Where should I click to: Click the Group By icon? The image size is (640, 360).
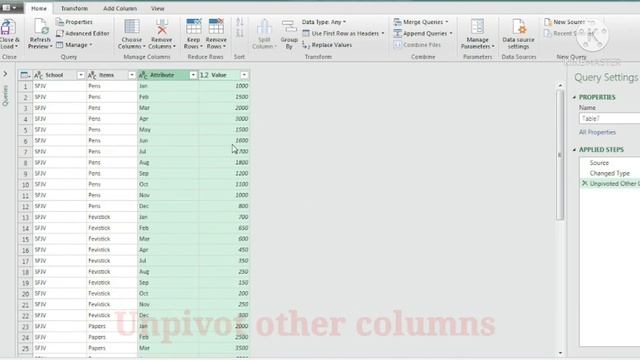[x=289, y=27]
